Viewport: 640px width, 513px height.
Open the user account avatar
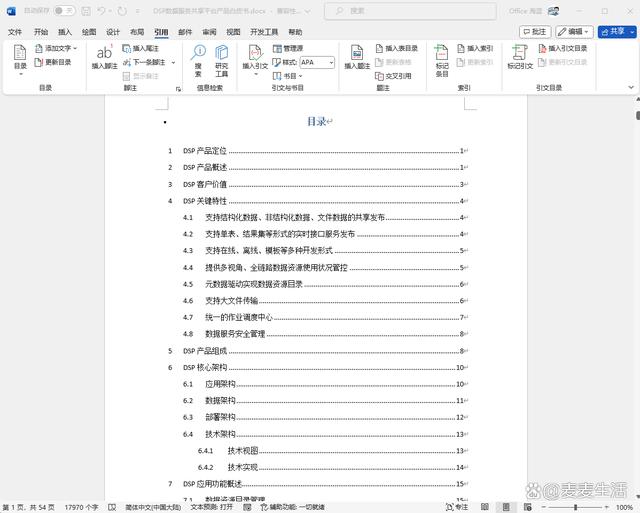point(553,11)
